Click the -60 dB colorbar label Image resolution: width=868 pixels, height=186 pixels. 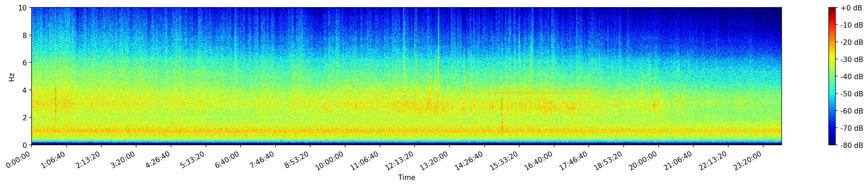click(852, 111)
